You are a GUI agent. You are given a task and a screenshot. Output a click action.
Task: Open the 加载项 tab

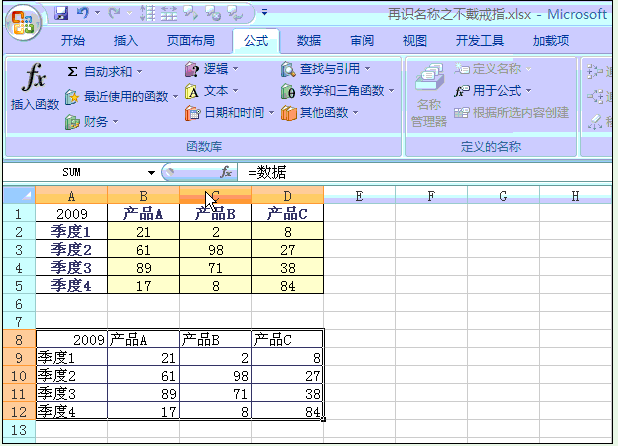pyautogui.click(x=551, y=41)
